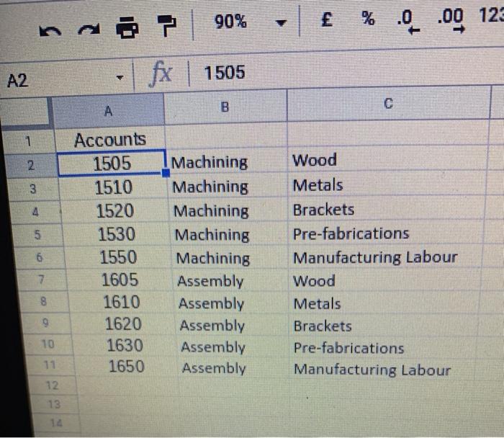Click Brackets cell in row 9
504x438 pixels.
coord(383,326)
